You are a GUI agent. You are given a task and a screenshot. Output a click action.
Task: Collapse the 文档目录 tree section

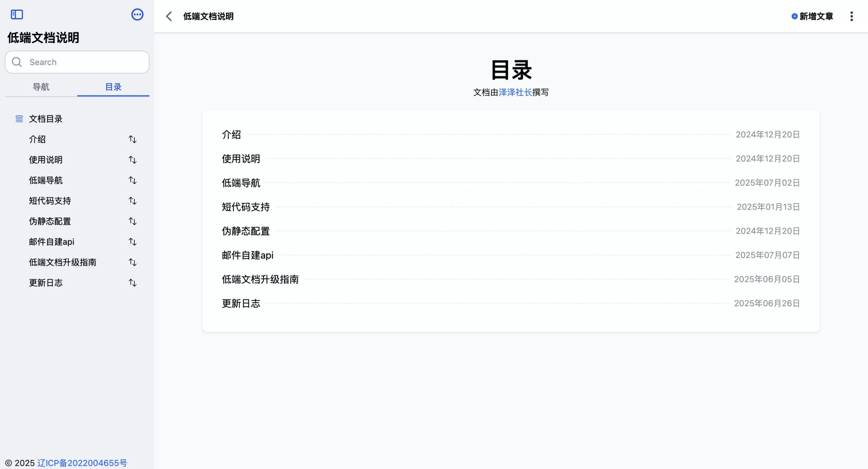pyautogui.click(x=19, y=119)
